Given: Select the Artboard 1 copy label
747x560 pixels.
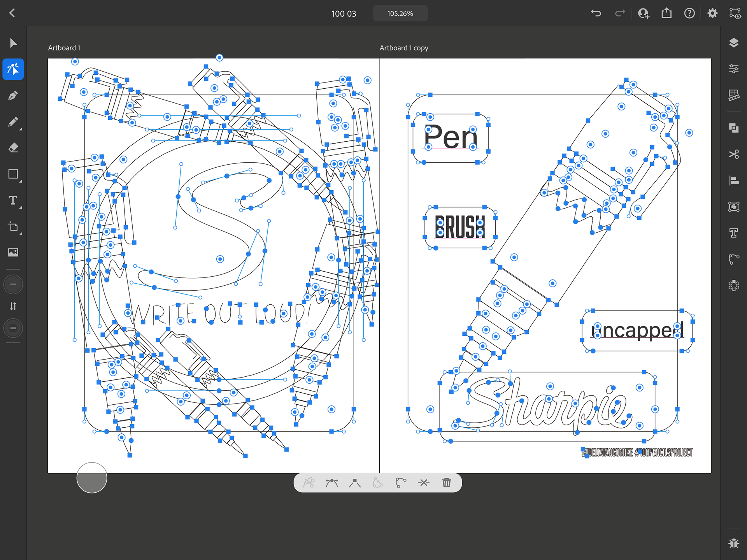Looking at the screenshot, I should [404, 48].
